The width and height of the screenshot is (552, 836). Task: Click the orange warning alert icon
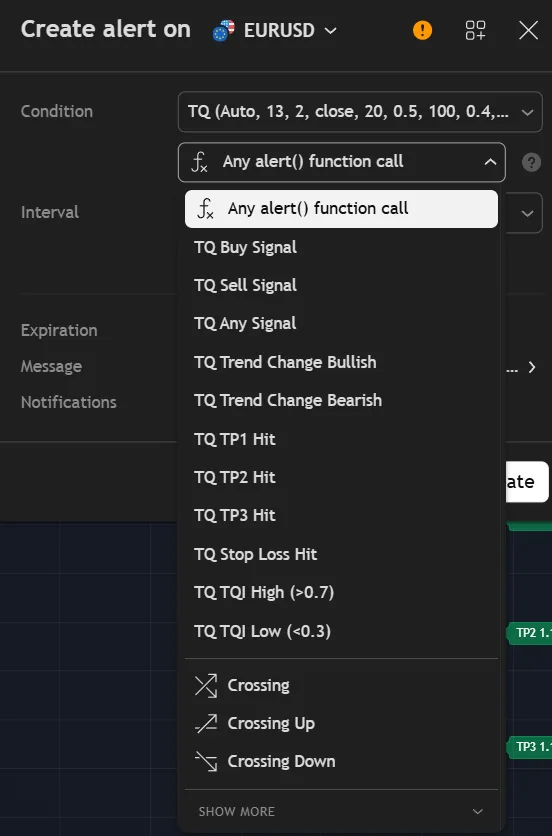coord(422,30)
